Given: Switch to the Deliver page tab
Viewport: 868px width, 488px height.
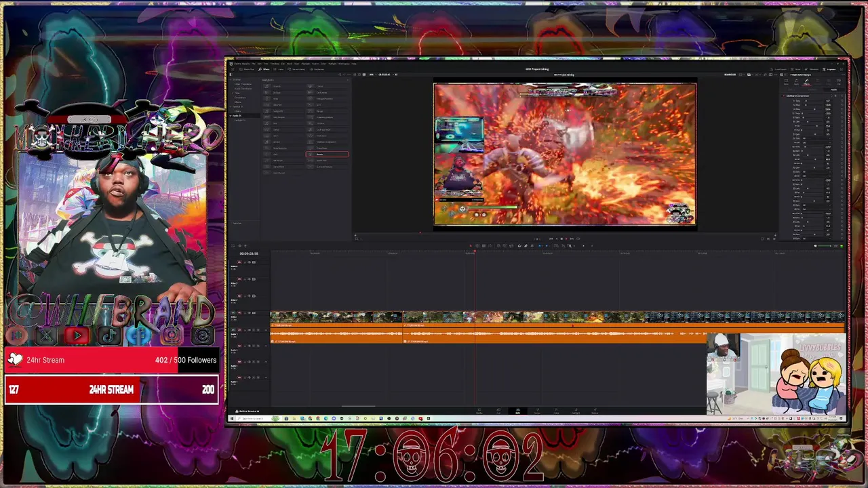Looking at the screenshot, I should click(x=595, y=411).
